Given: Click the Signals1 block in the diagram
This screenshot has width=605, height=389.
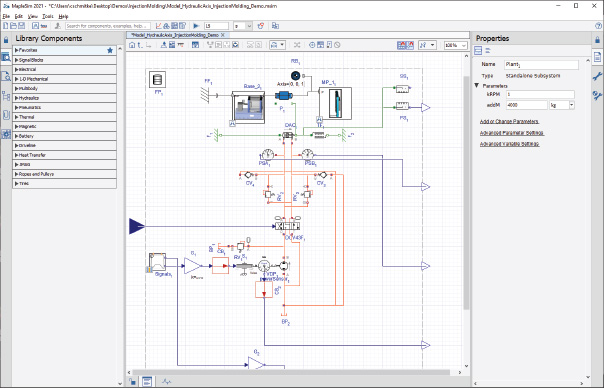Looking at the screenshot, I should point(157,263).
